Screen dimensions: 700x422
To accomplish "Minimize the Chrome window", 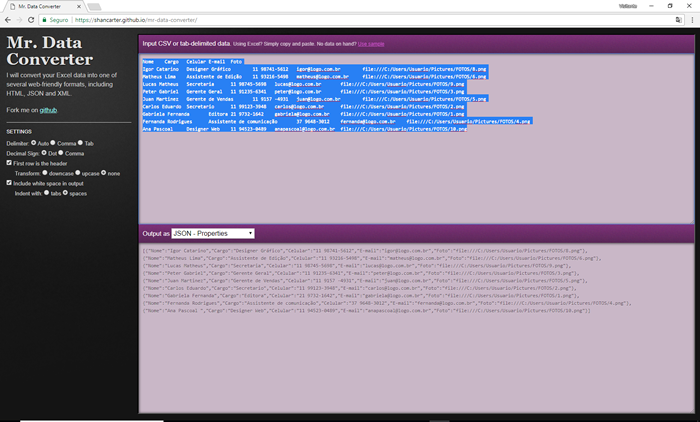I will [x=651, y=6].
